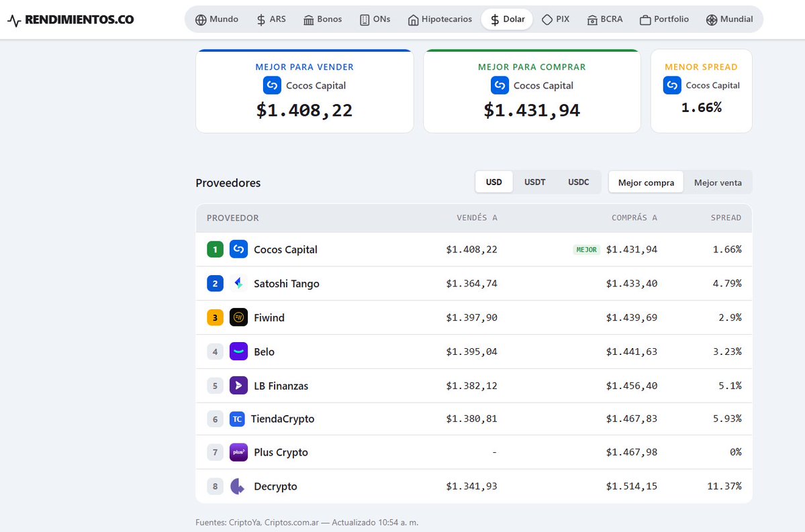This screenshot has width=805, height=532.
Task: Click the PROVEEDOR column header
Action: pyautogui.click(x=232, y=218)
